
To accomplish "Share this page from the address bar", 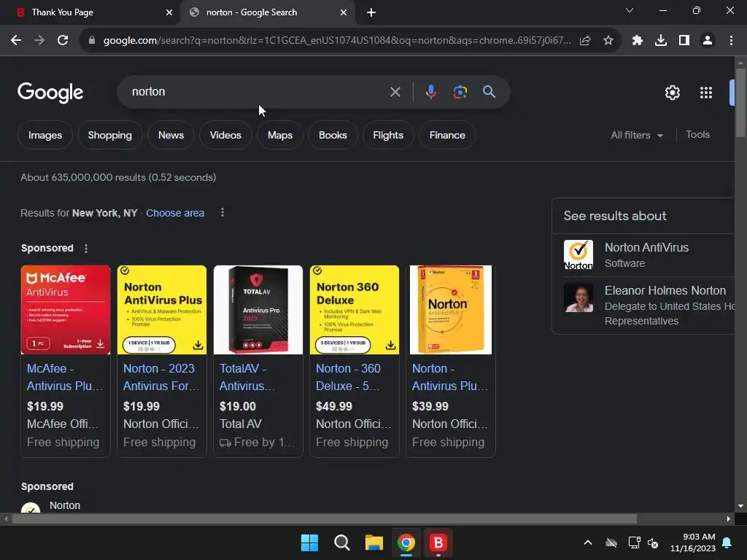I will [585, 41].
